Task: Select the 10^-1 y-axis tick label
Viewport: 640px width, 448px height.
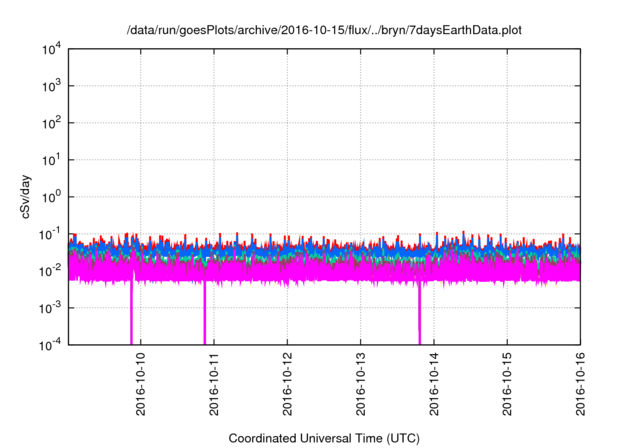Action: pyautogui.click(x=51, y=235)
